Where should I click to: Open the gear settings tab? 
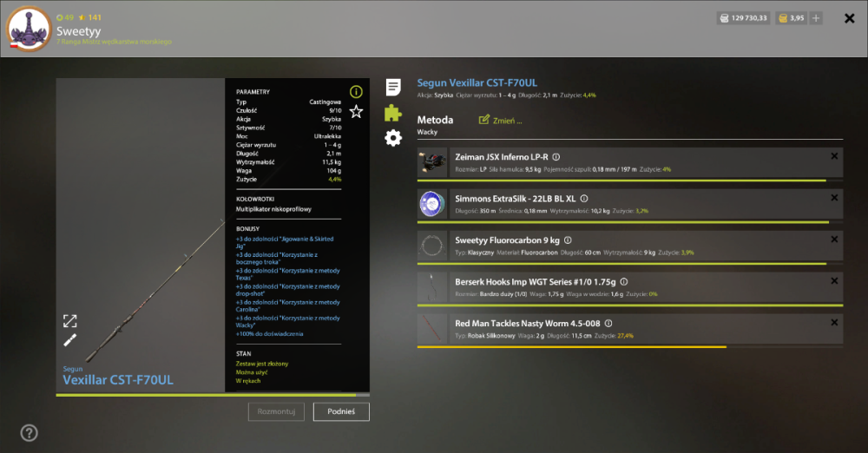[393, 138]
